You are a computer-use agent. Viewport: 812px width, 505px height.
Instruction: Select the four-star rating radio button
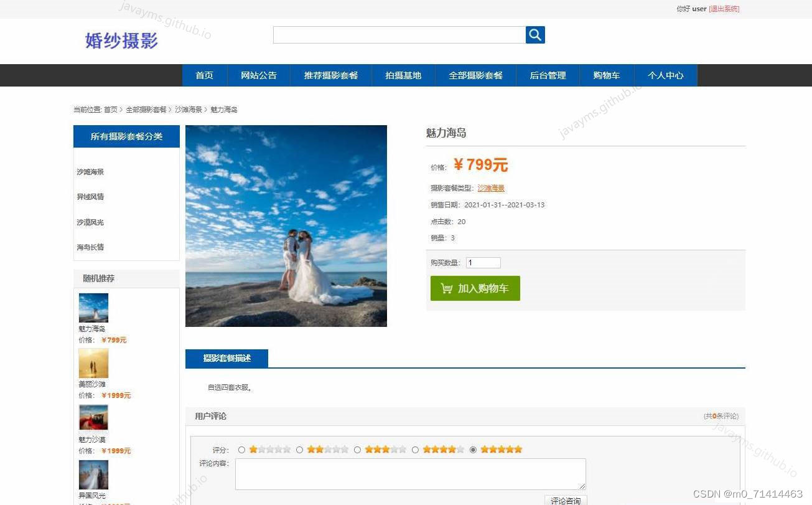(415, 450)
